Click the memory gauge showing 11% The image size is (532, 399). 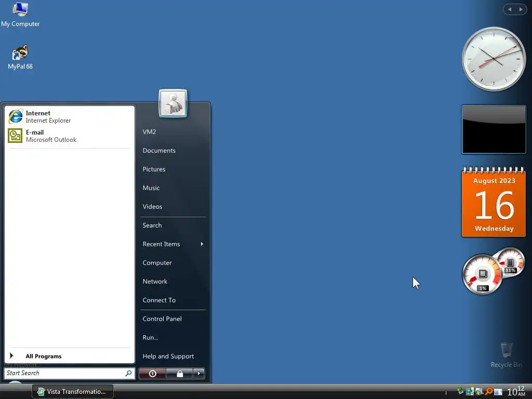512,262
